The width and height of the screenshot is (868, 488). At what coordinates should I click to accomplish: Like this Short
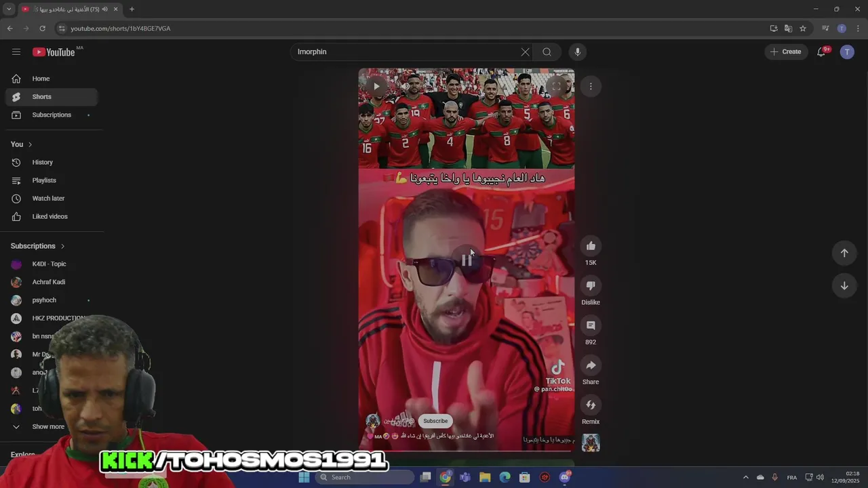[591, 246]
